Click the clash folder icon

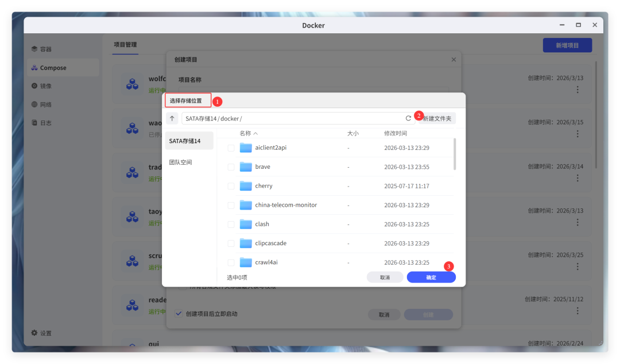(x=246, y=224)
